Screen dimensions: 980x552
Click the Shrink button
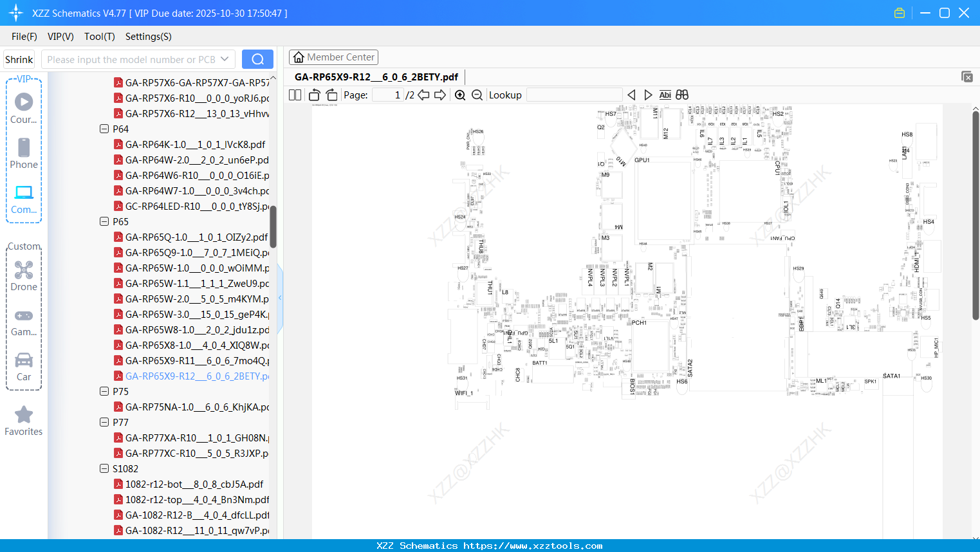click(19, 59)
